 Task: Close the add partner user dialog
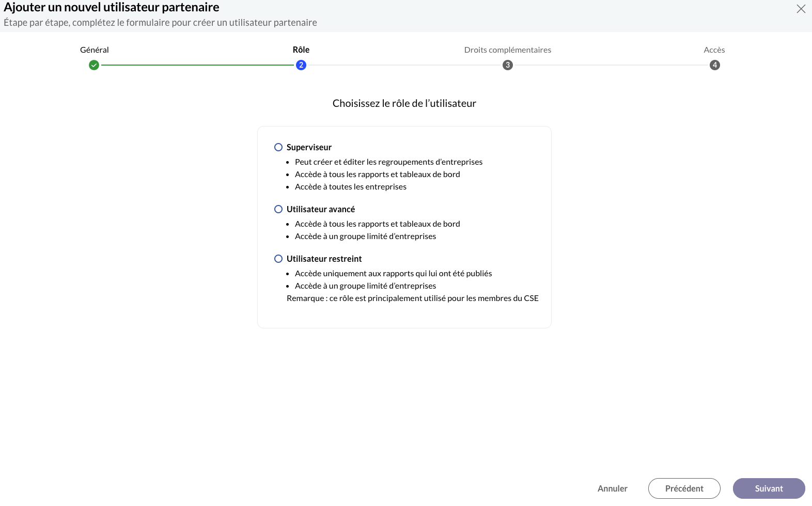pyautogui.click(x=801, y=9)
